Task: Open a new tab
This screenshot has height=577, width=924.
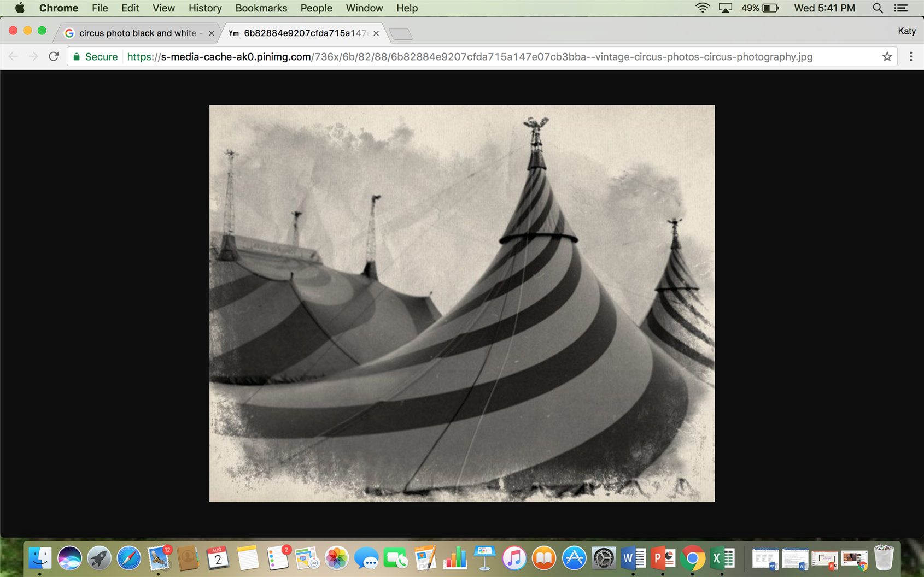Action: [401, 34]
